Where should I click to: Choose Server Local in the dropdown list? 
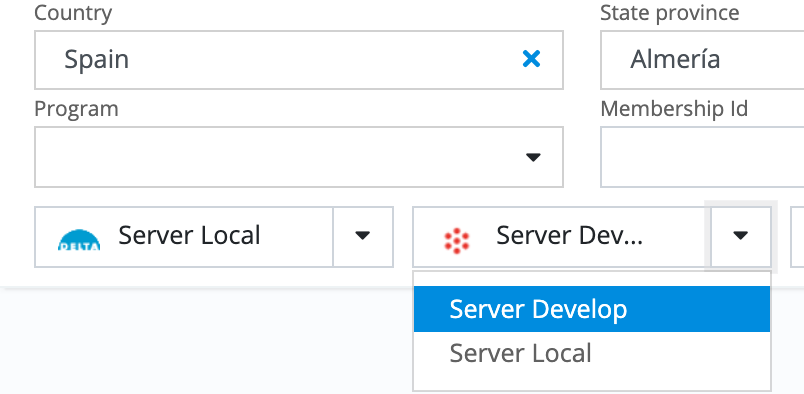(592, 353)
